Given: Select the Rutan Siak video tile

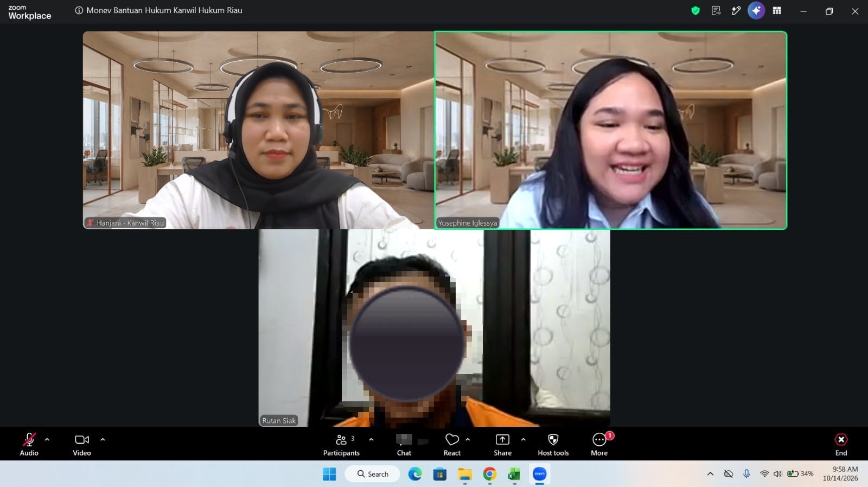Looking at the screenshot, I should click(435, 328).
